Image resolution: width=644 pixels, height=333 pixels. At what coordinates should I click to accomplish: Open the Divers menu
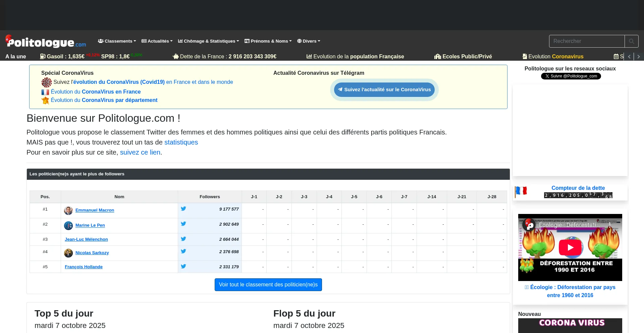309,41
